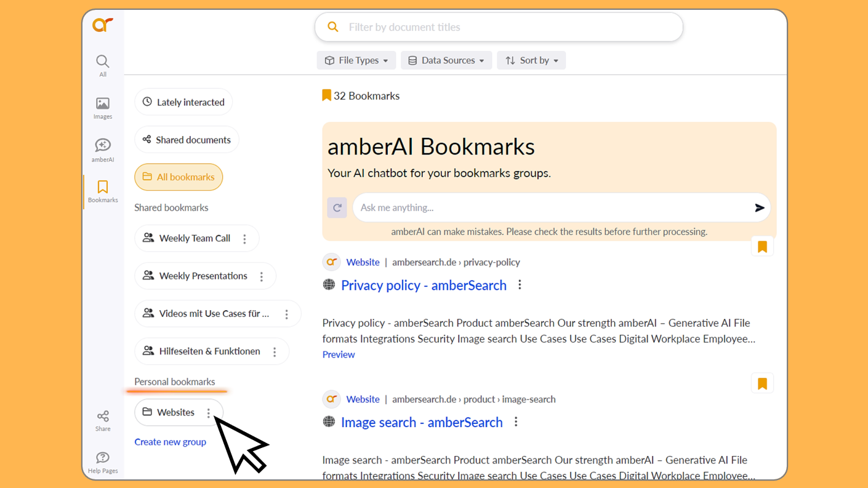868x488 pixels.
Task: Click the 32 Bookmarks count text
Action: pyautogui.click(x=366, y=96)
